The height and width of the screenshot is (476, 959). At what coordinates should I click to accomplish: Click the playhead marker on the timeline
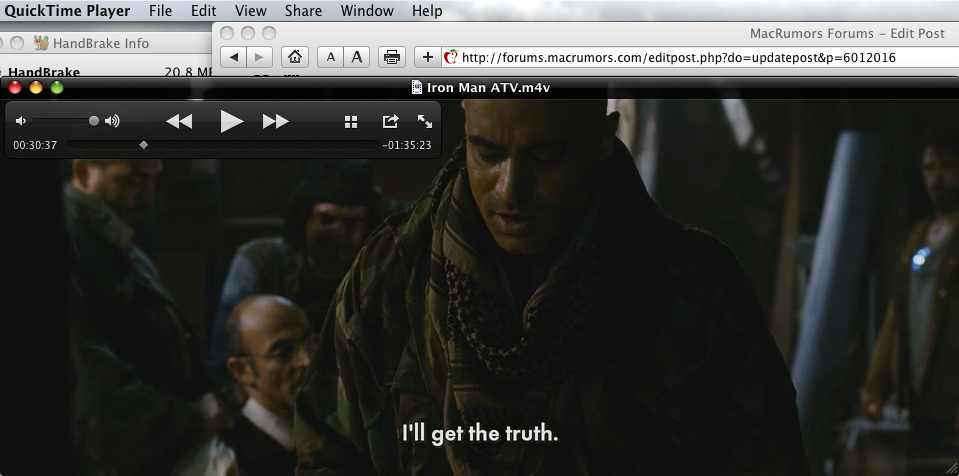[144, 145]
